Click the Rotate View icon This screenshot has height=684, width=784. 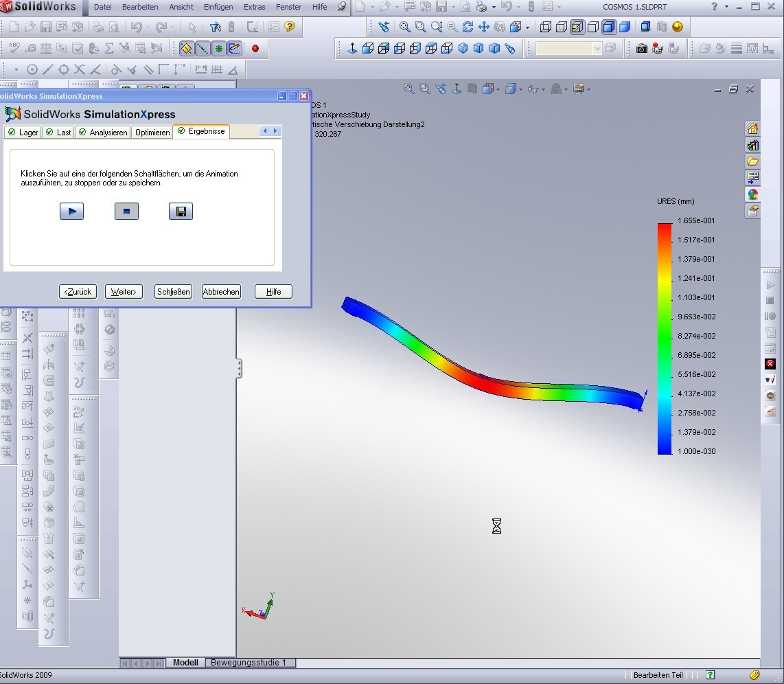click(468, 27)
